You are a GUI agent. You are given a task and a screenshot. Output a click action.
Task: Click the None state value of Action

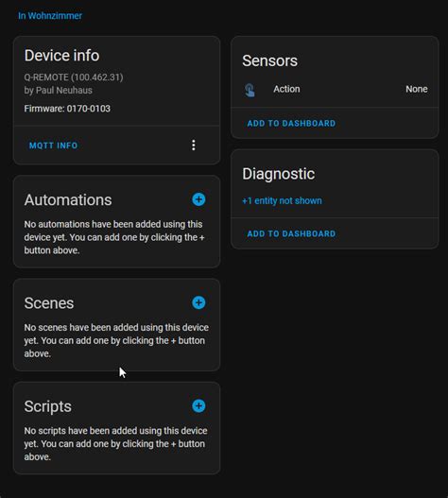416,89
